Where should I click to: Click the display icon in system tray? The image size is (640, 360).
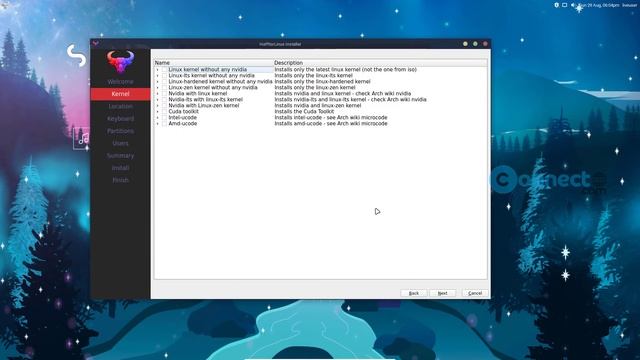tap(564, 5)
